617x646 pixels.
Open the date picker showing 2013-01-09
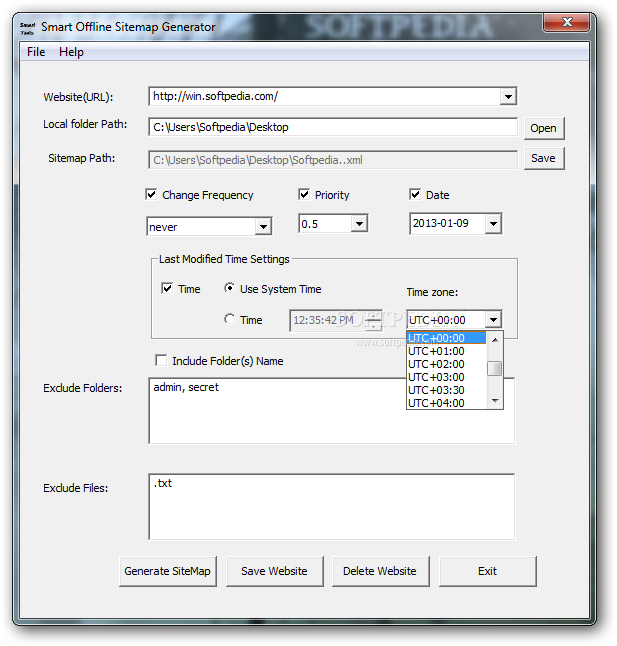coord(493,224)
